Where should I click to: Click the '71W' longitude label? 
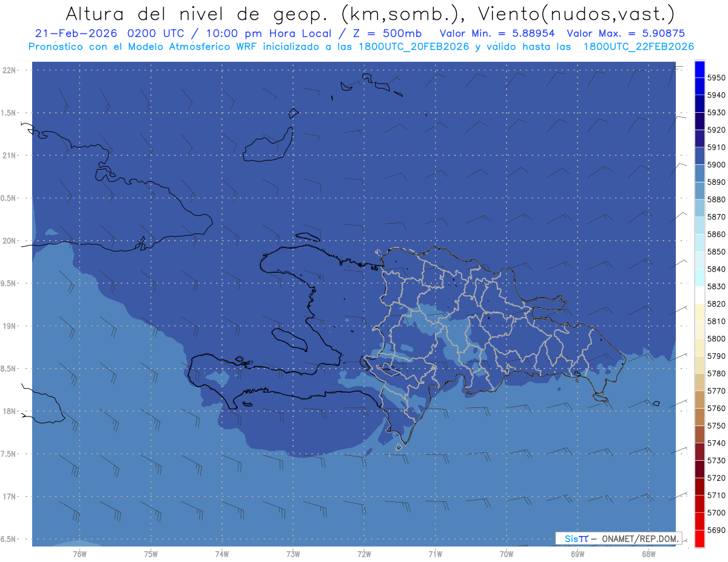click(435, 554)
